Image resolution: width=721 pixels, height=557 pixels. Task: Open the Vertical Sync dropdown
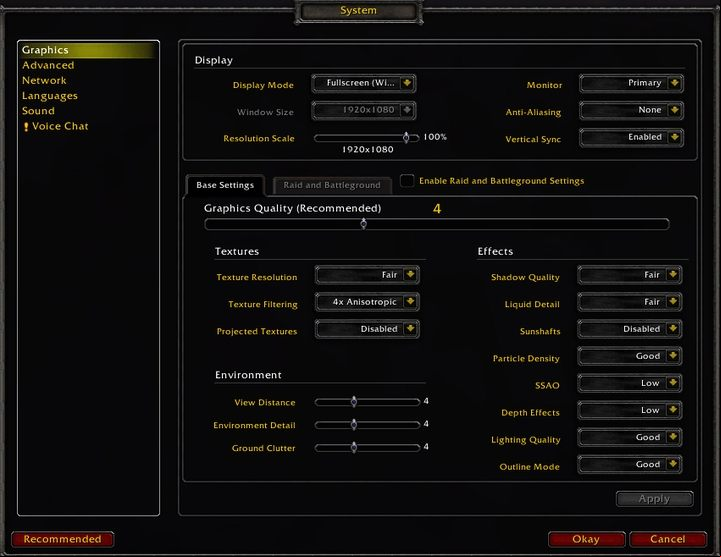[631, 138]
